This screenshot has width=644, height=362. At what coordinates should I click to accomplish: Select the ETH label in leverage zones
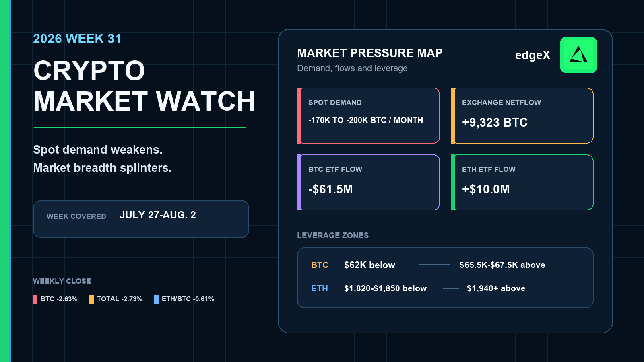(x=320, y=288)
